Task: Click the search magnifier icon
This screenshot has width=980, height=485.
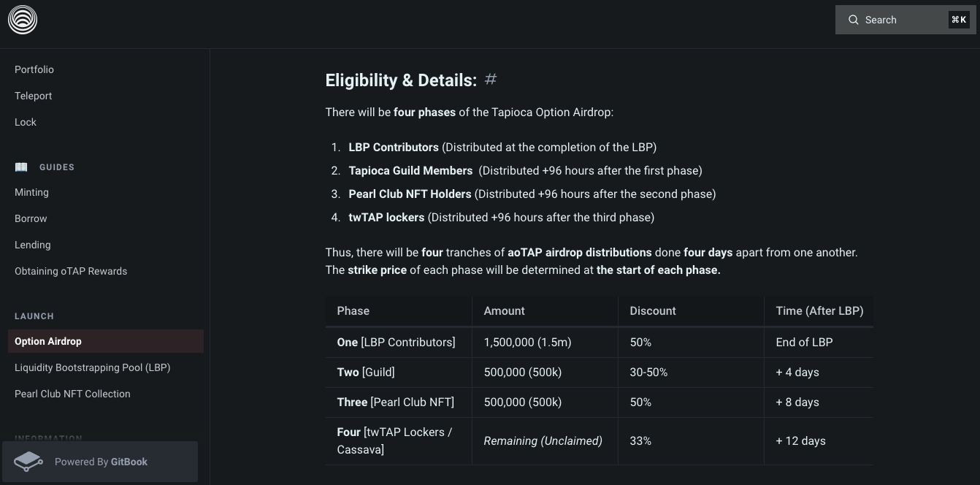Action: 853,20
